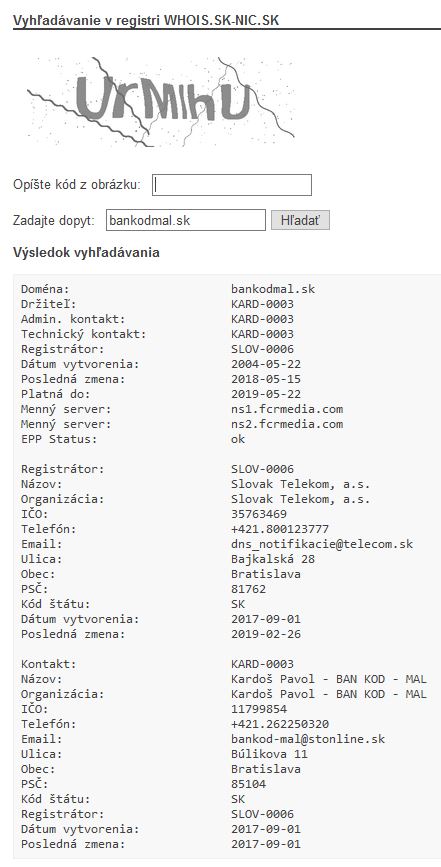Focus the query field containing bankodmal.sk
441x867 pixels.
(186, 220)
